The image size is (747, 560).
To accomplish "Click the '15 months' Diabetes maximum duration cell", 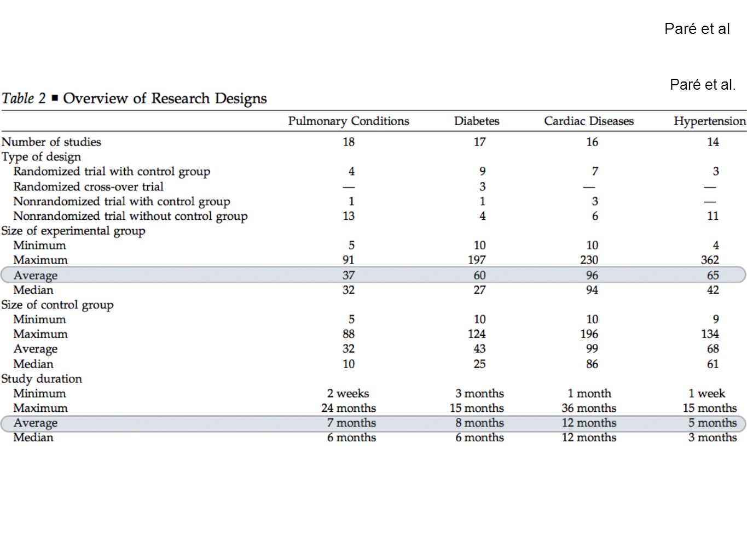I will 477,408.
